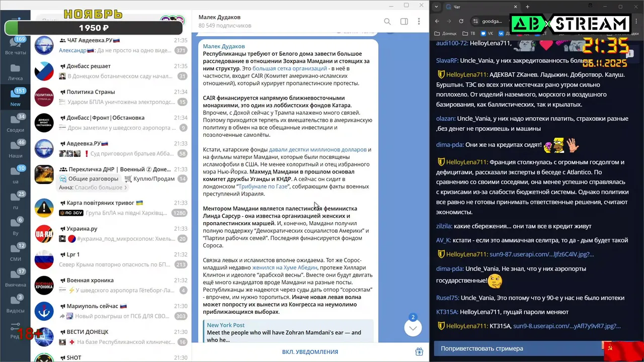Image resolution: width=644 pixels, height=362 pixels.
Task: Click Украина.ру channel avatar
Action: pyautogui.click(x=44, y=234)
